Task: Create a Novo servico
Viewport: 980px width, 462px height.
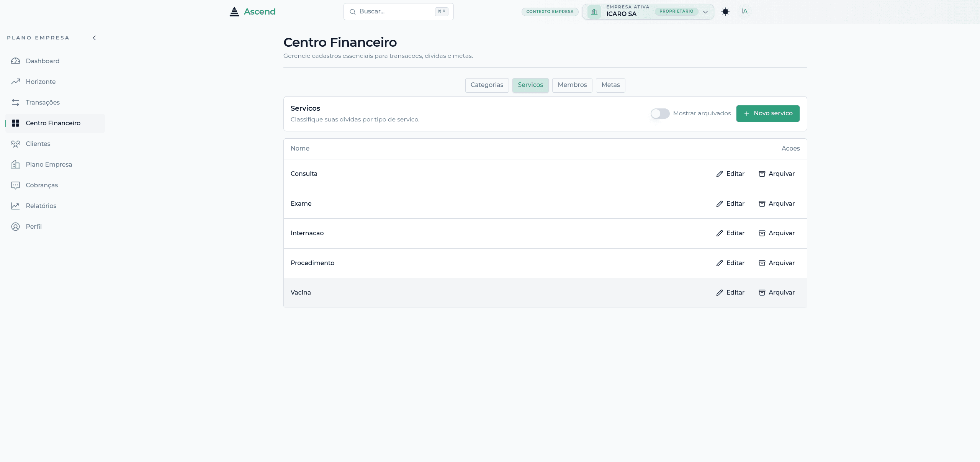Action: [x=768, y=113]
